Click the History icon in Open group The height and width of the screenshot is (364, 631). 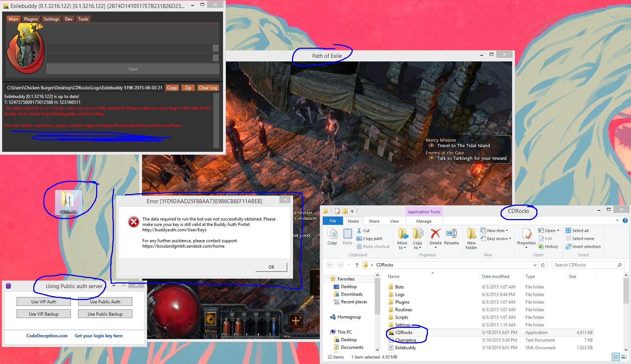[548, 247]
